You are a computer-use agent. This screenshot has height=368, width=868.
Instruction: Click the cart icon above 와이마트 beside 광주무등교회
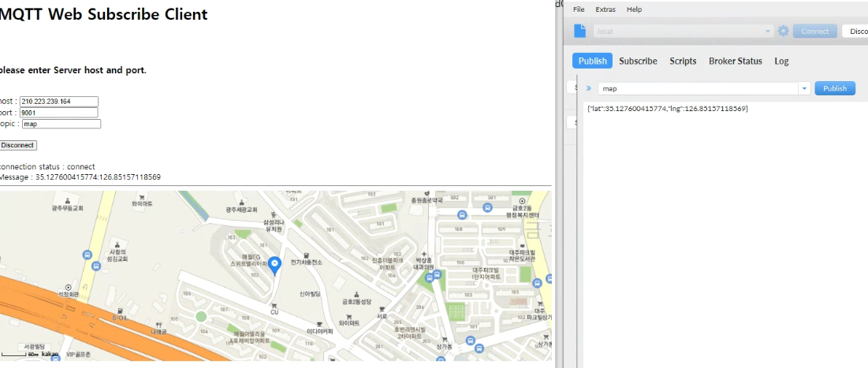pyautogui.click(x=142, y=196)
